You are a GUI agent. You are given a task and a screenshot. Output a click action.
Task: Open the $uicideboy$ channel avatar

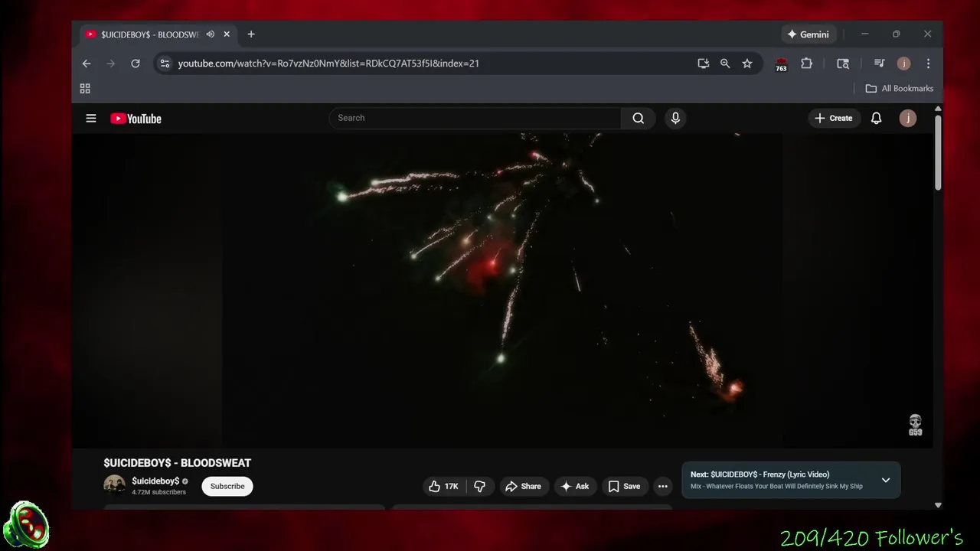pos(115,486)
